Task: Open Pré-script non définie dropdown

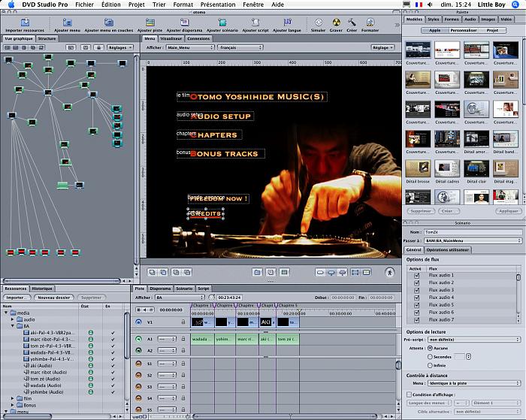Action: pos(474,340)
